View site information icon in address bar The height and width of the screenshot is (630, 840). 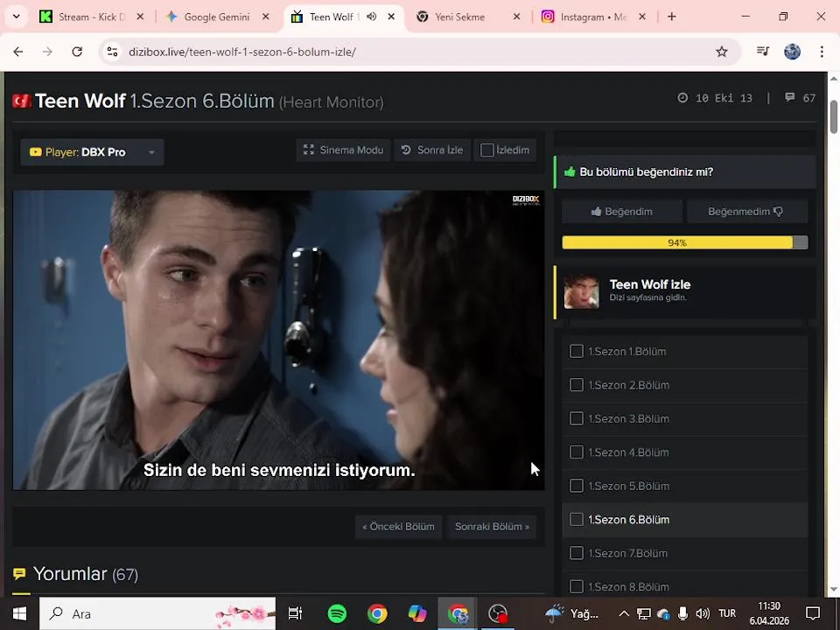(x=112, y=52)
